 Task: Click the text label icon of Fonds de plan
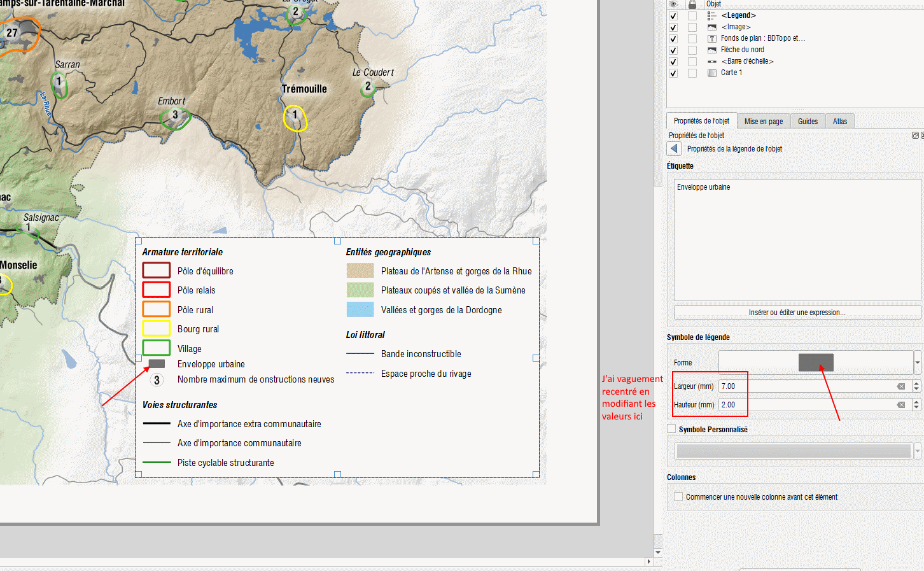[x=712, y=38]
